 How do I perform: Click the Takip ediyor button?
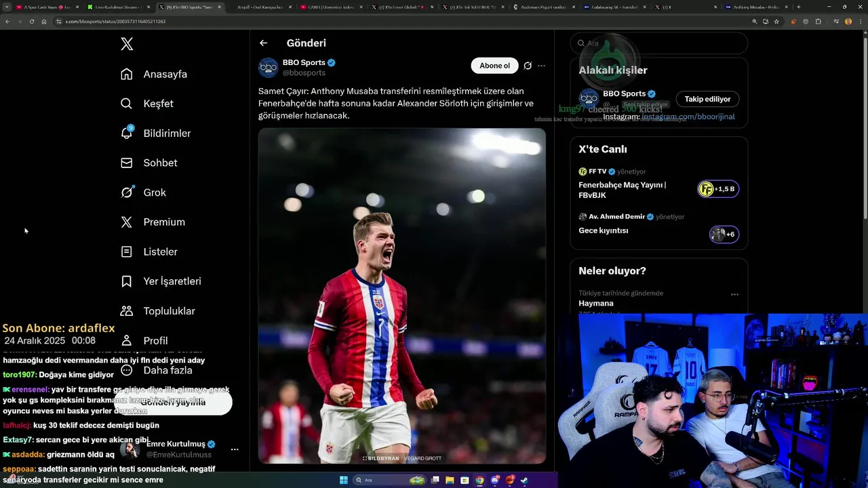tap(707, 99)
